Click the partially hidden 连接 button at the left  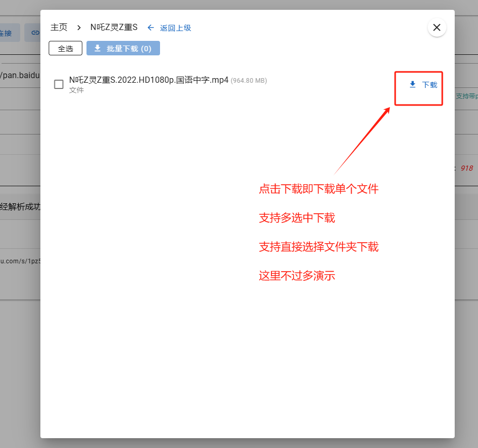7,33
